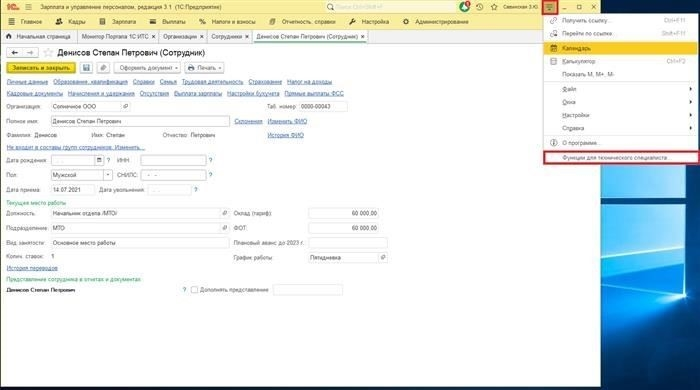The width and height of the screenshot is (700, 390).
Task: Show help question mark next to ИНН
Action: pos(211,160)
